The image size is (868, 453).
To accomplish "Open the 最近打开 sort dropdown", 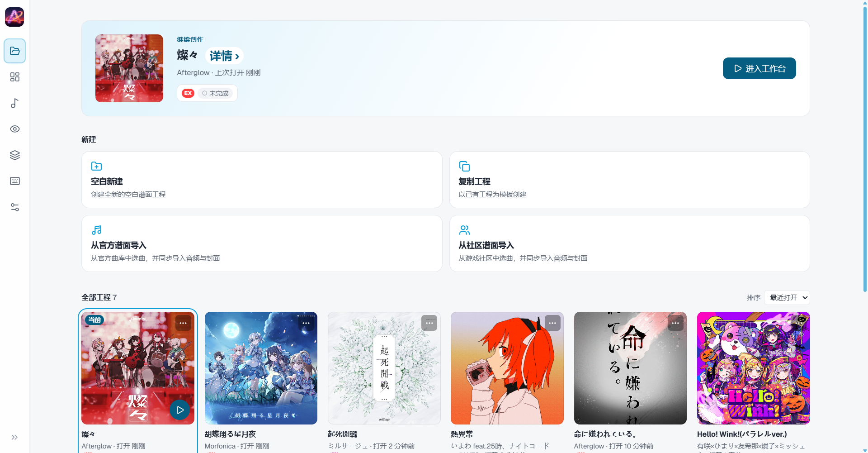I will click(787, 297).
